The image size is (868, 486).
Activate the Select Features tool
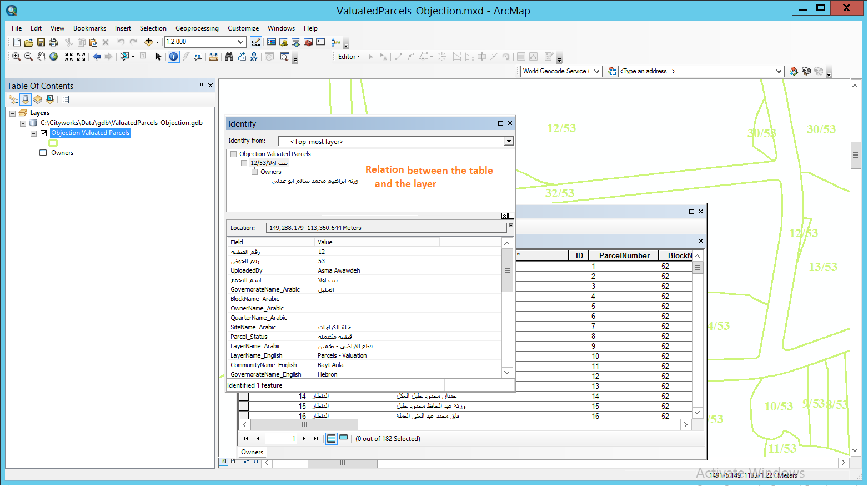[x=125, y=57]
